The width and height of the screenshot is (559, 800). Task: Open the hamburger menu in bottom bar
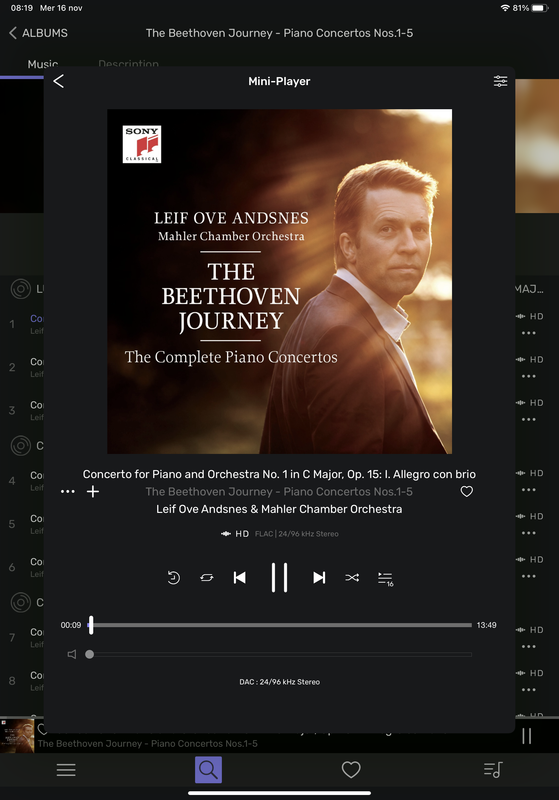pos(66,770)
